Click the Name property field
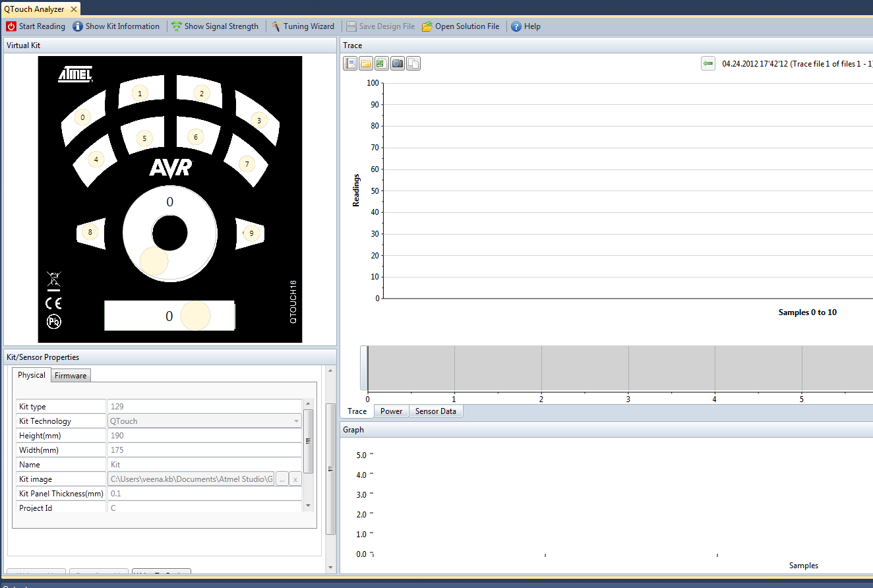This screenshot has width=873, height=588. [x=204, y=465]
